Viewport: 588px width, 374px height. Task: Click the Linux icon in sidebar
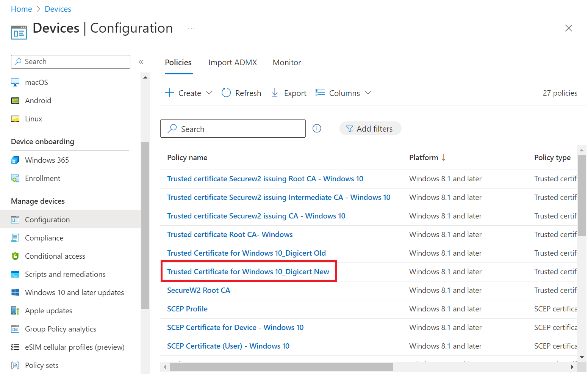pos(15,119)
